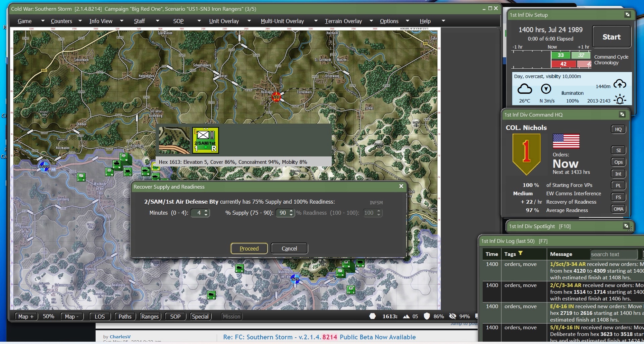Click the Minutes value input field

(x=197, y=213)
